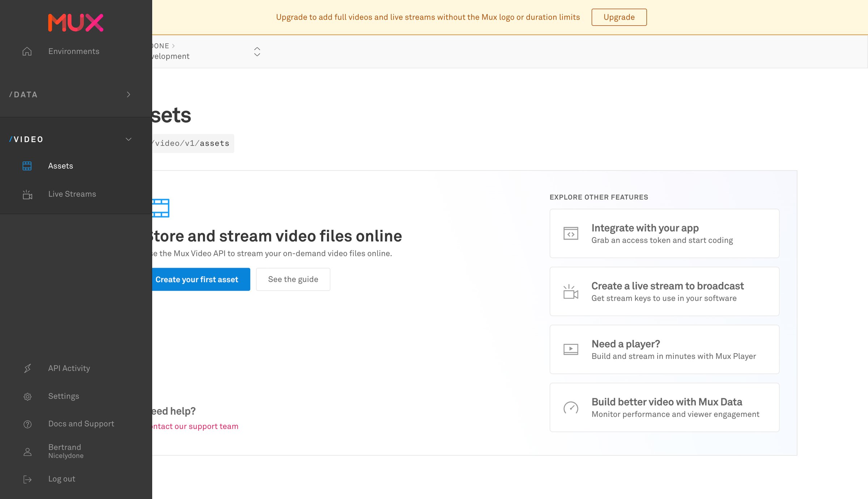Collapse the /VIDEO section chevron
The height and width of the screenshot is (499, 868).
128,139
